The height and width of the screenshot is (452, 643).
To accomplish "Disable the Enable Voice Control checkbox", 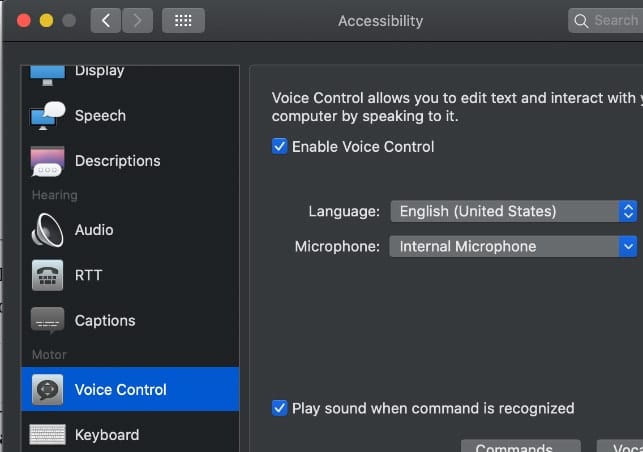I will click(279, 146).
